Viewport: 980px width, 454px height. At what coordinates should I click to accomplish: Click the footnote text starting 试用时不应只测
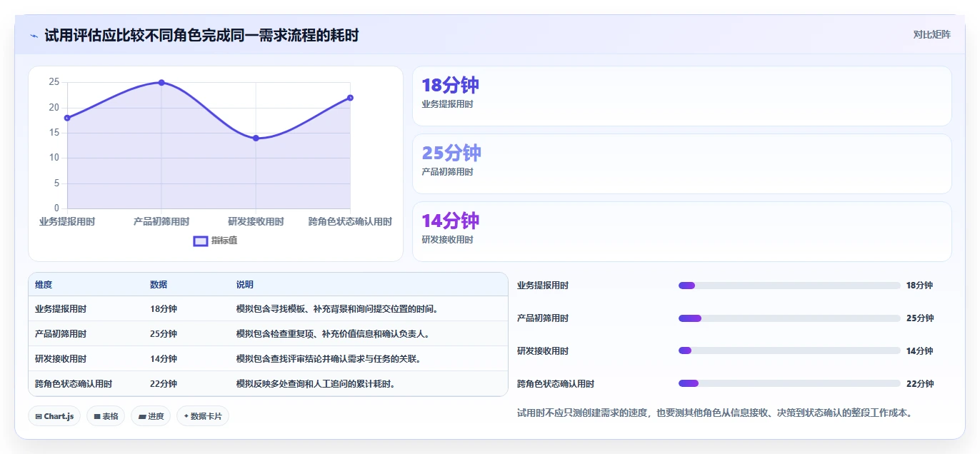pos(714,413)
